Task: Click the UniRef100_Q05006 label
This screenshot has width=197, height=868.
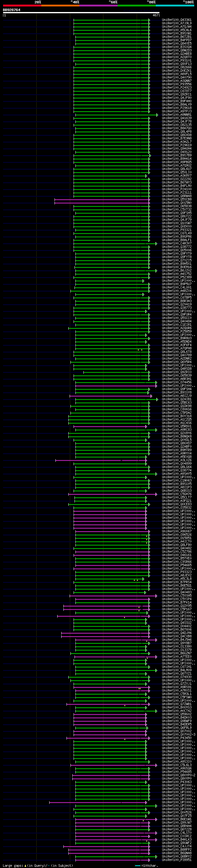Action: (177, 250)
